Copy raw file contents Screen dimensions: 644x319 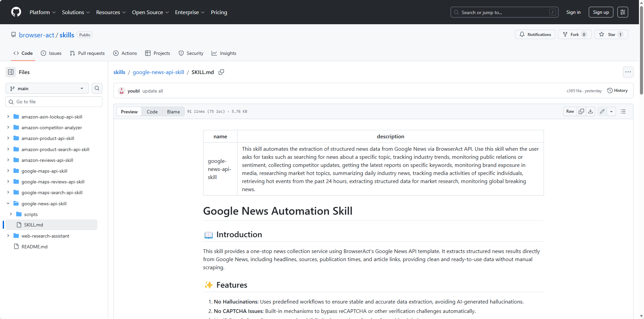coord(581,111)
